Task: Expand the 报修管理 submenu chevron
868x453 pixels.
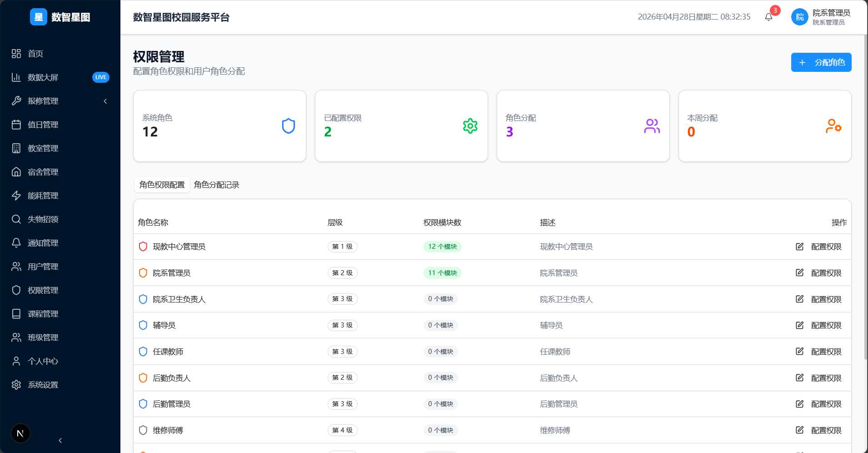Action: 105,101
